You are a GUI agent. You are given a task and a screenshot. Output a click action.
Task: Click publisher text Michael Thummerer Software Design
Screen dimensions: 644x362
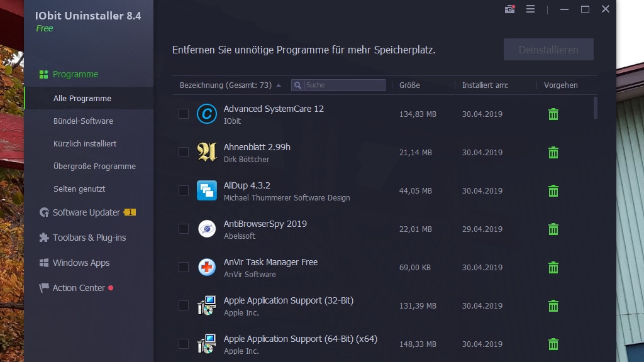[287, 198]
